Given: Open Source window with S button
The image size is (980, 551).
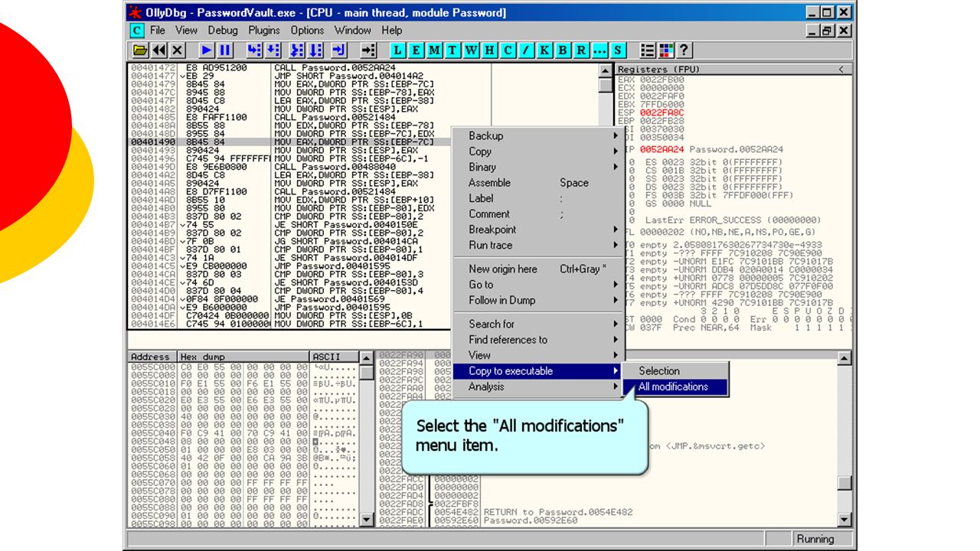Looking at the screenshot, I should (618, 51).
